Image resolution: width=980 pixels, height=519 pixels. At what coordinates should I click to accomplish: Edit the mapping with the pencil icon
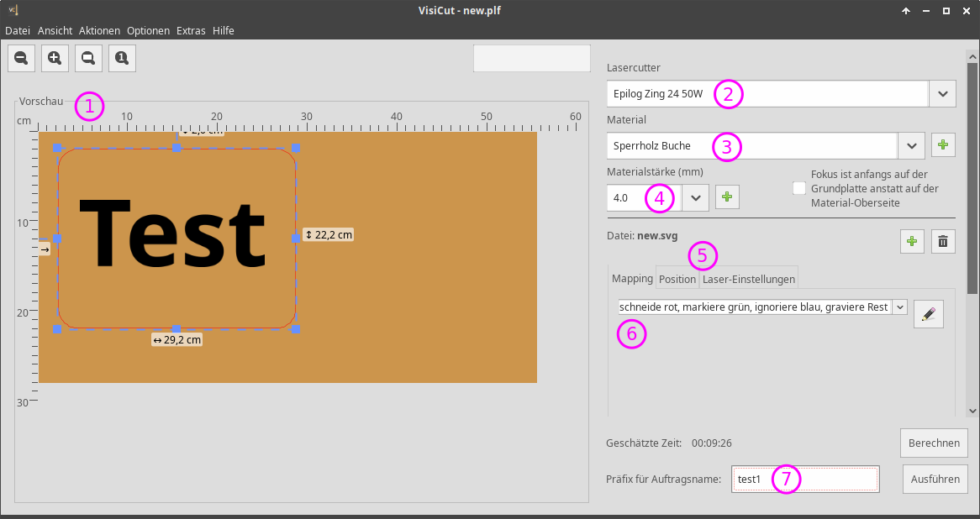[928, 314]
